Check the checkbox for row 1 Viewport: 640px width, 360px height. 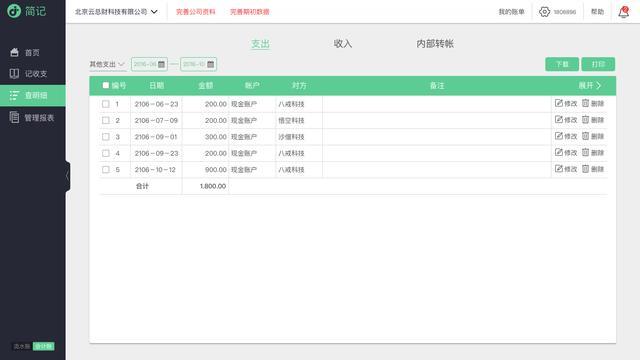click(x=106, y=104)
